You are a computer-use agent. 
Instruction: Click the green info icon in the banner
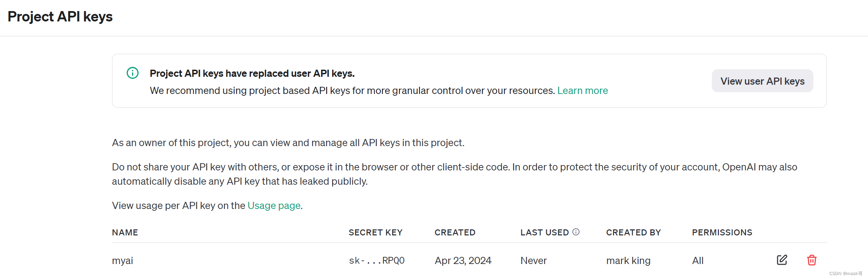(133, 73)
